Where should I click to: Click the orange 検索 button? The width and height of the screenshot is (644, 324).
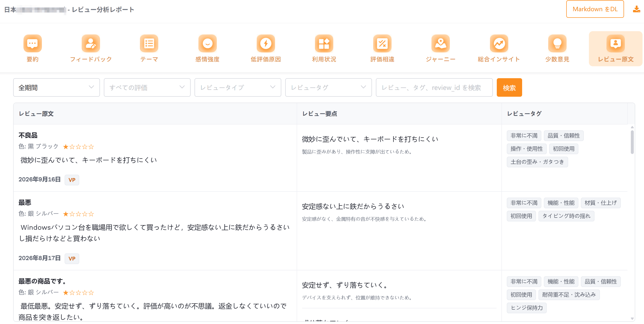point(509,87)
